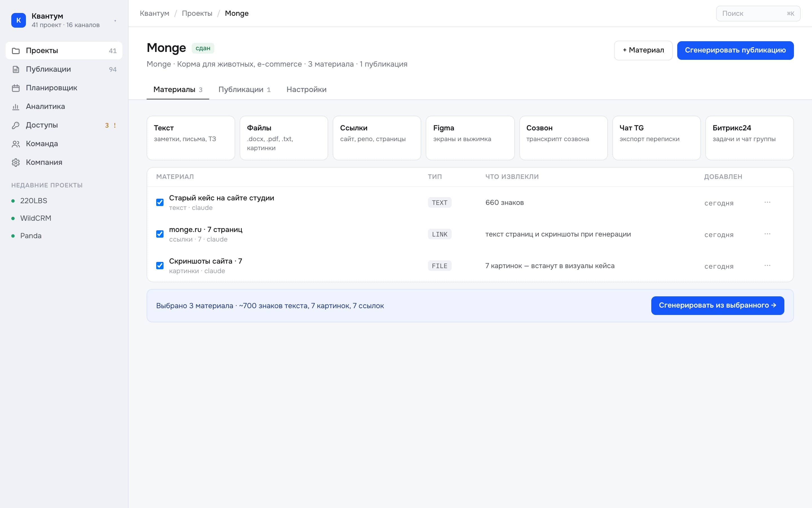This screenshot has height=508, width=812.
Task: Click the сдан status badge
Action: point(203,48)
